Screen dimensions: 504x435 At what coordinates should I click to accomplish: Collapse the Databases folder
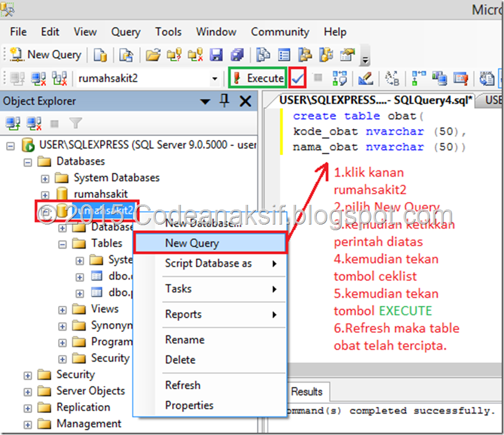[28, 162]
